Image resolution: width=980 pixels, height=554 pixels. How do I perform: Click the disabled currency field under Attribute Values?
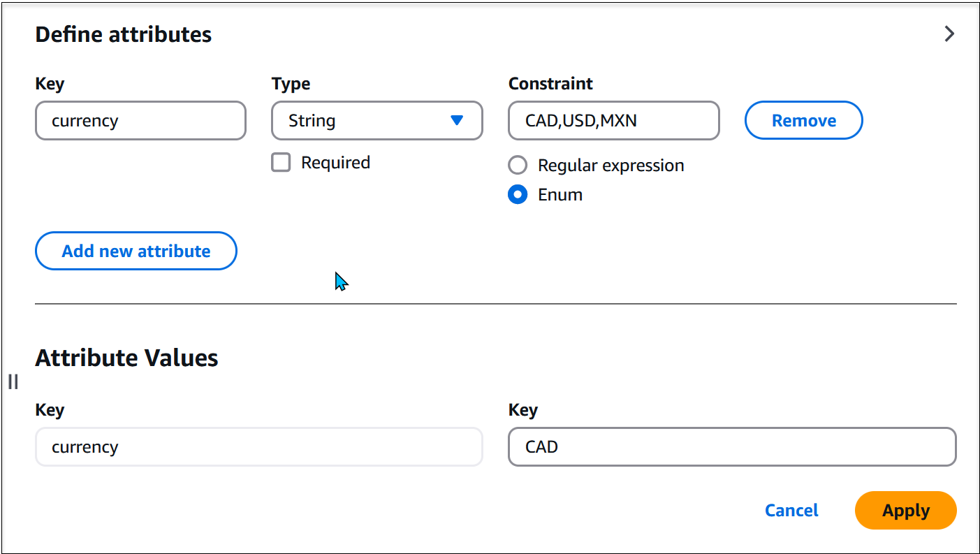click(258, 446)
